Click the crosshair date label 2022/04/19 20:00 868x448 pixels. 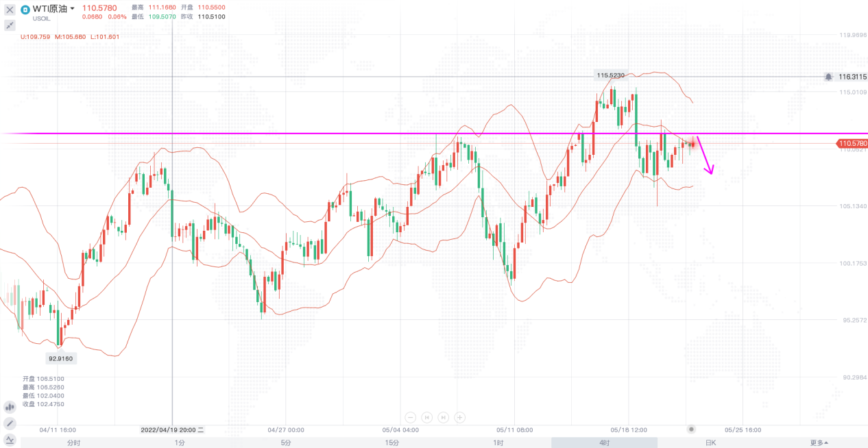point(172,430)
